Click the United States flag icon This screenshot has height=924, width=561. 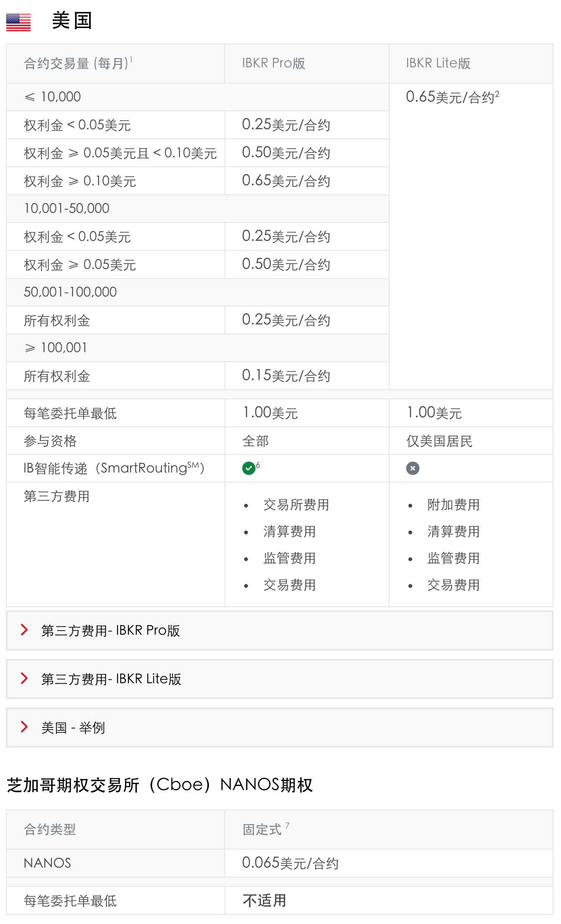(x=18, y=22)
